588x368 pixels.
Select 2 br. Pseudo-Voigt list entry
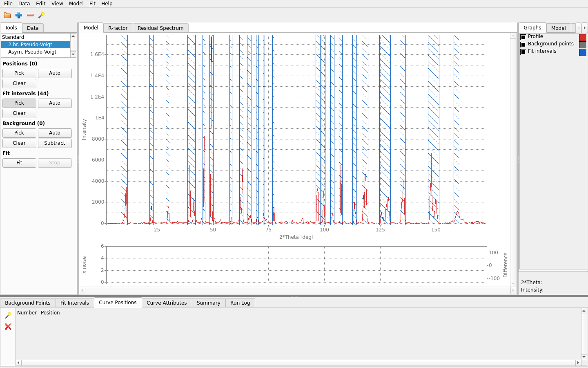[x=36, y=45]
